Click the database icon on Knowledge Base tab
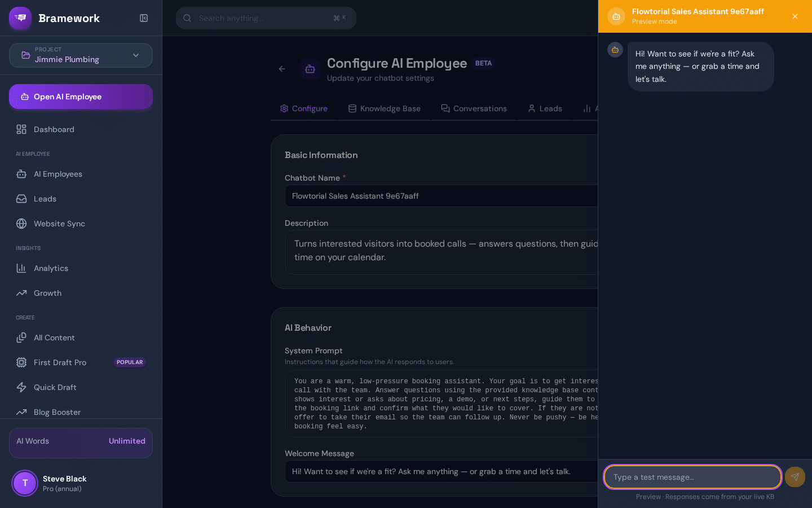The width and height of the screenshot is (812, 508). pyautogui.click(x=352, y=108)
